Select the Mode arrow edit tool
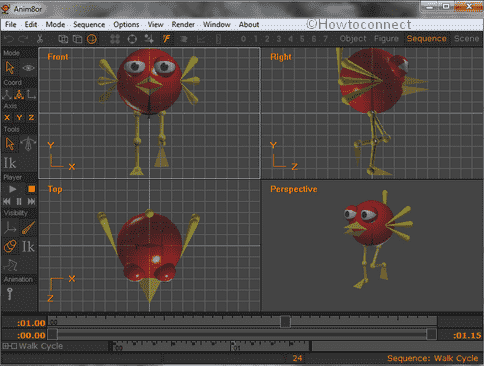This screenshot has height=366, width=484. 10,68
